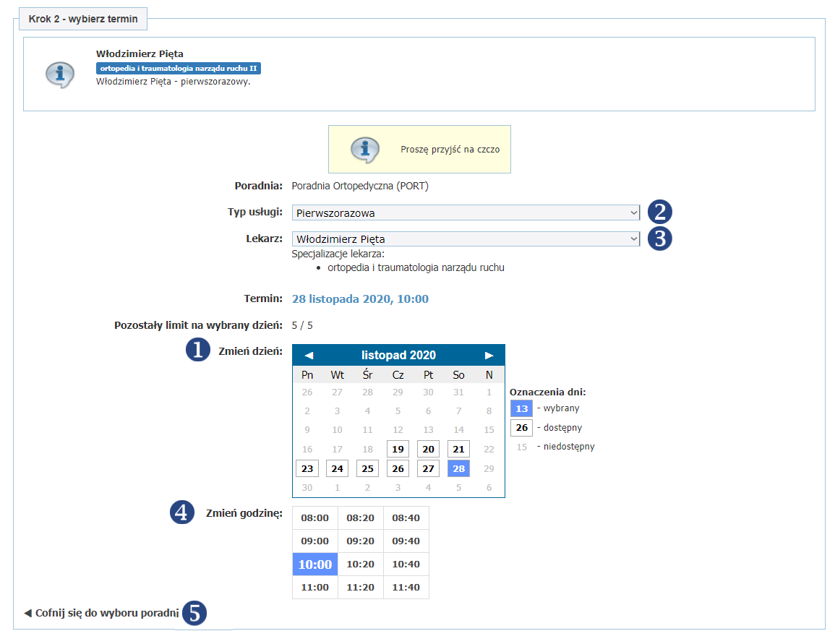Click unavailable day 22 in calendar
835x644 pixels.
pyautogui.click(x=489, y=449)
